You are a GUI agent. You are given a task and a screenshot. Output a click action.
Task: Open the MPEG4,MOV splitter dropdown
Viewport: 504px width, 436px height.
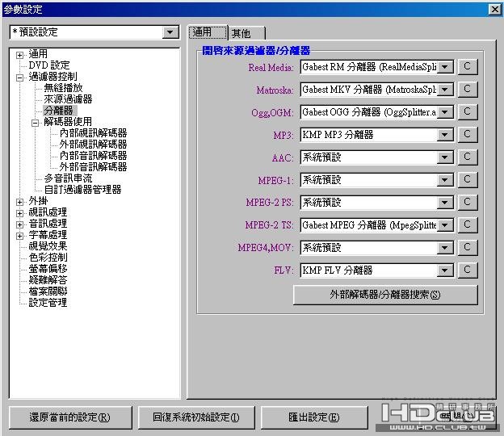click(x=445, y=248)
